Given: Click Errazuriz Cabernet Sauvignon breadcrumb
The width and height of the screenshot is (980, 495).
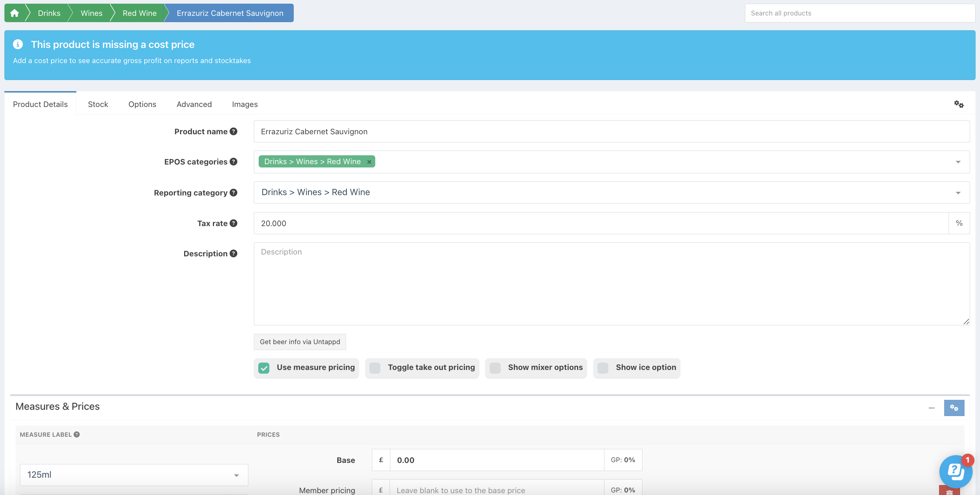Looking at the screenshot, I should 230,13.
